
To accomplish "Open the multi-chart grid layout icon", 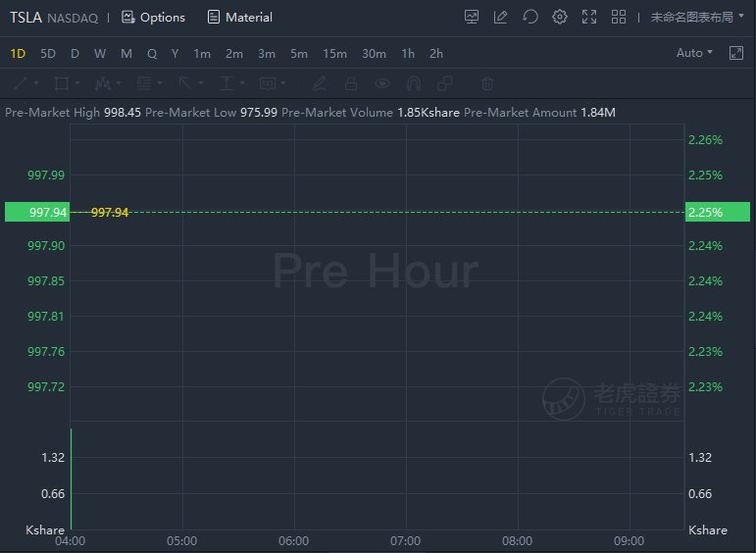I will (619, 17).
